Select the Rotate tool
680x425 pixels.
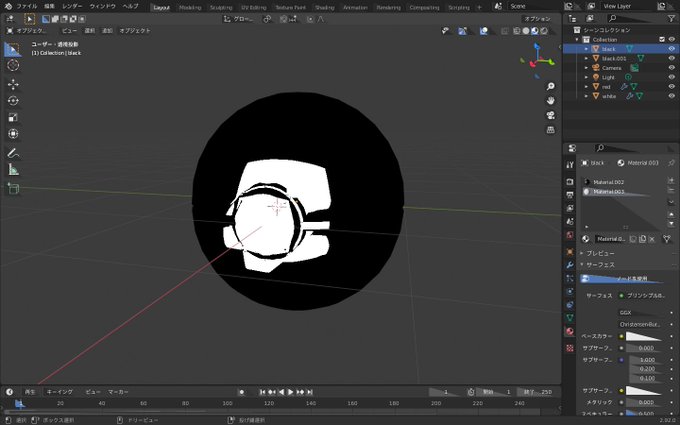13,101
